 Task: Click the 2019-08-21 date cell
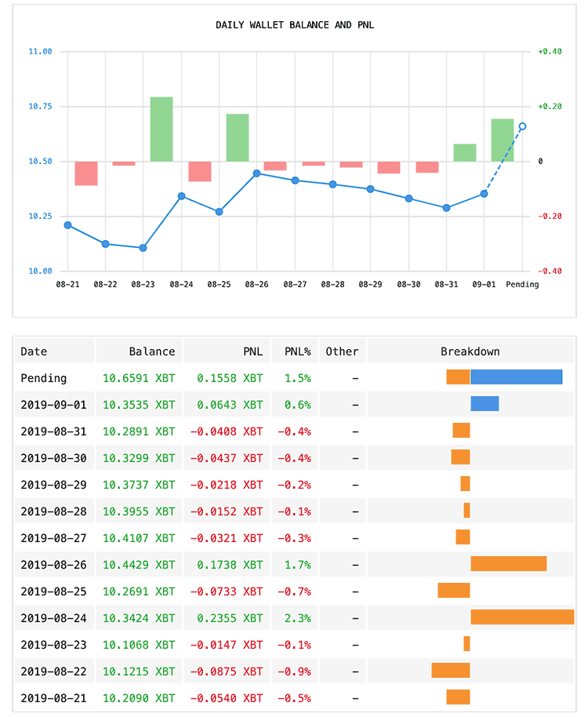pos(53,698)
